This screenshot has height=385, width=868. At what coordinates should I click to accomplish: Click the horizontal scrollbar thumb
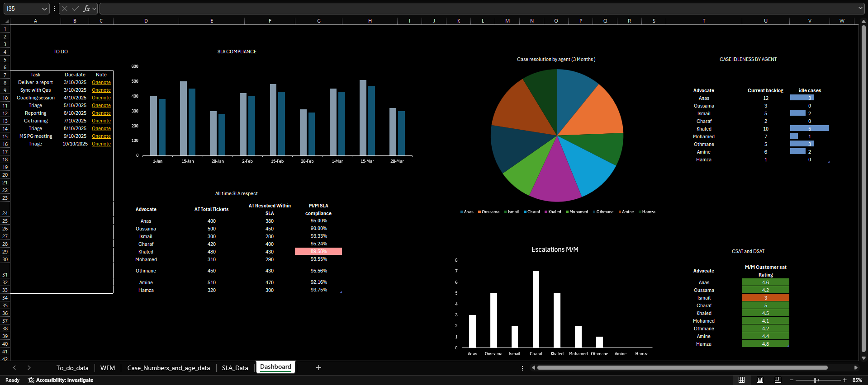682,367
